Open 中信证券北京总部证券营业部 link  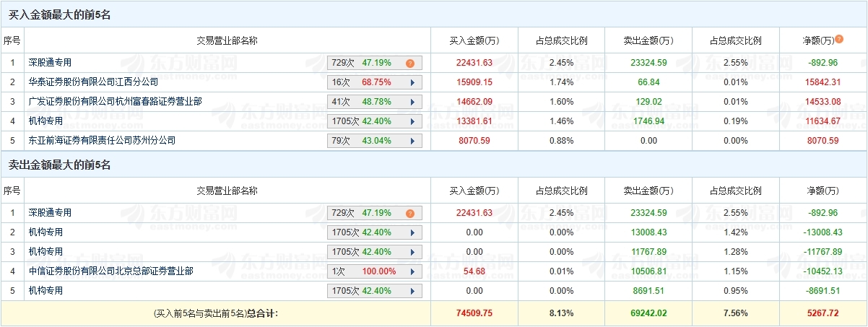(110, 271)
